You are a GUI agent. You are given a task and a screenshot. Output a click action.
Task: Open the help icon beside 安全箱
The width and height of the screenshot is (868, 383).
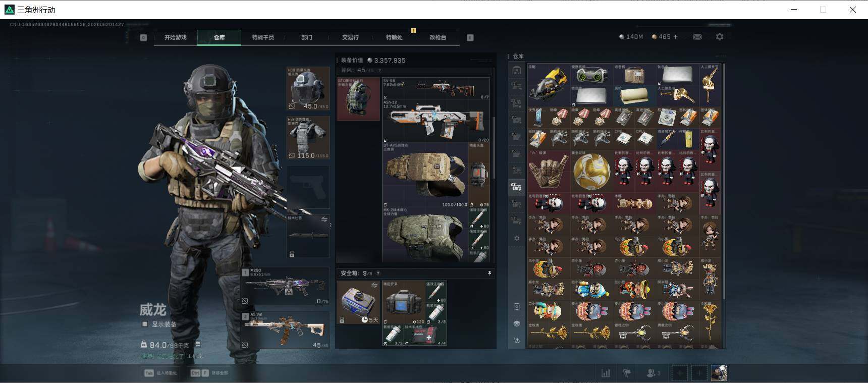[x=378, y=273]
